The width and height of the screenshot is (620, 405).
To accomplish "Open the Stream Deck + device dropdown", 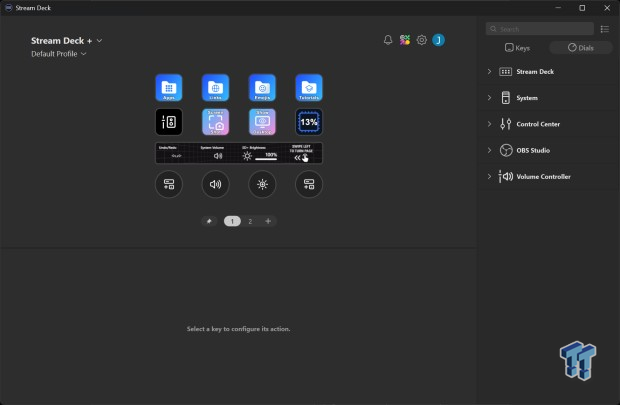I will (66, 41).
